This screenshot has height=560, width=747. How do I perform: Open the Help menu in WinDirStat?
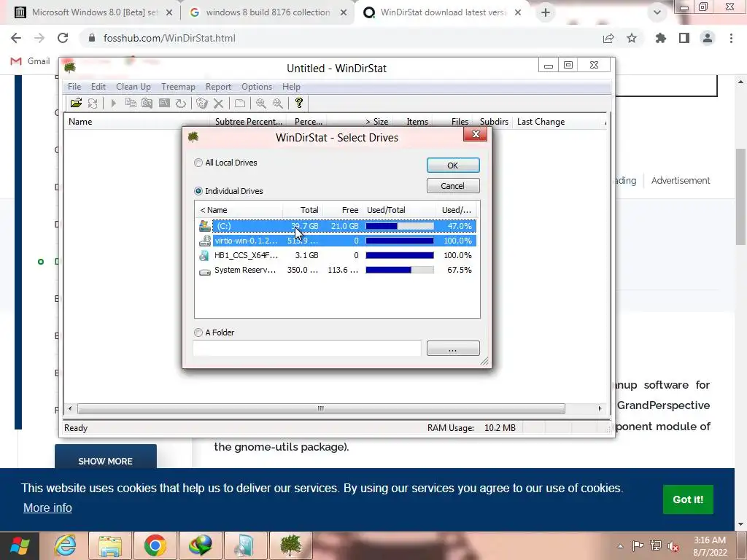coord(291,87)
